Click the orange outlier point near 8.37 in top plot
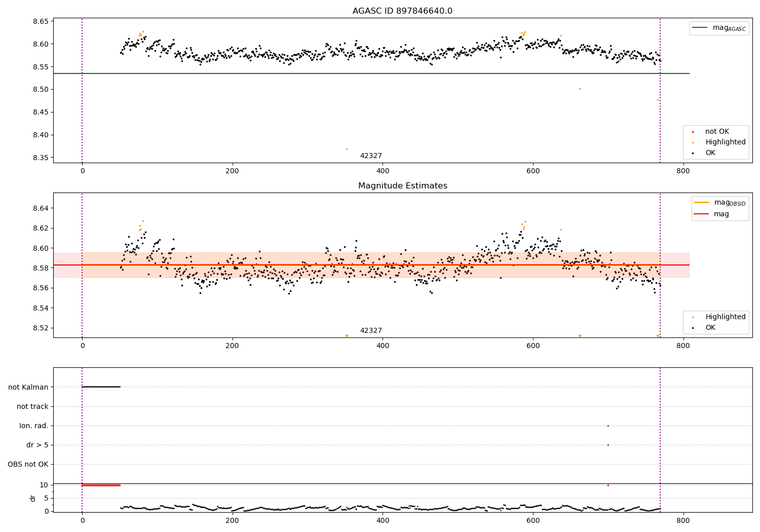Screen dimensions: 760x532 pyautogui.click(x=347, y=149)
